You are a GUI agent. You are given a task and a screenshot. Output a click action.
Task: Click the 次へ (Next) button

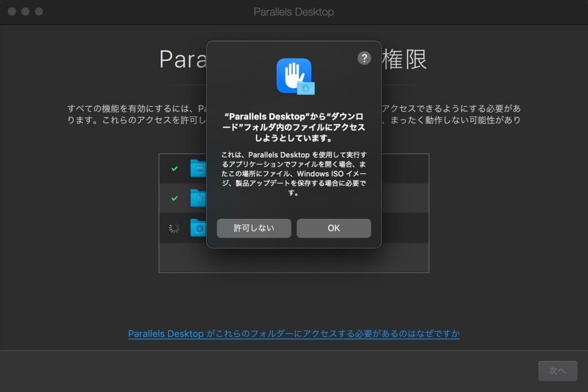coord(558,371)
